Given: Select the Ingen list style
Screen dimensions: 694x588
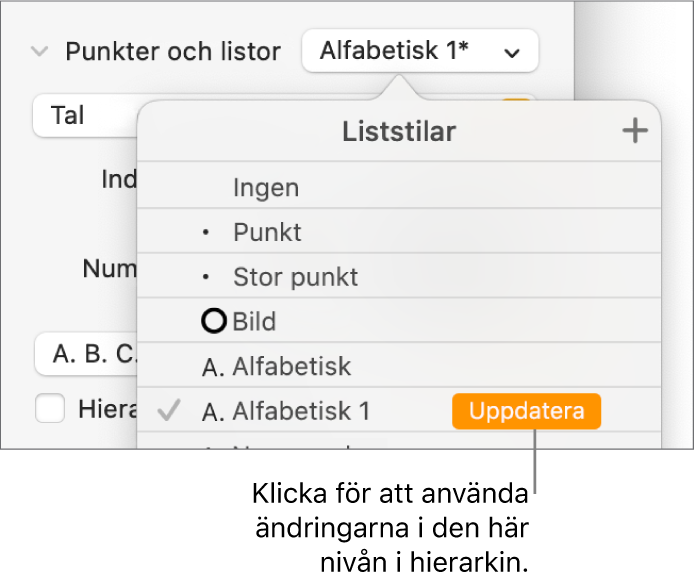Looking at the screenshot, I should (399, 187).
